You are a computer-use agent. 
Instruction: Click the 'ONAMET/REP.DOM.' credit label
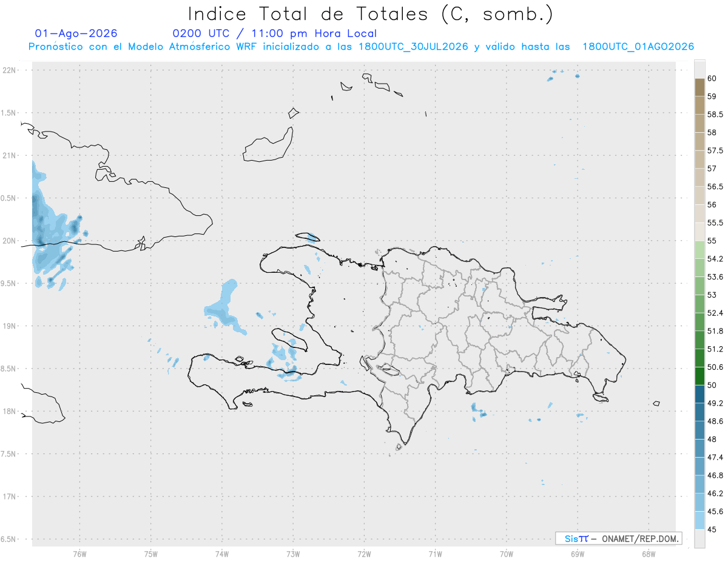pyautogui.click(x=639, y=538)
